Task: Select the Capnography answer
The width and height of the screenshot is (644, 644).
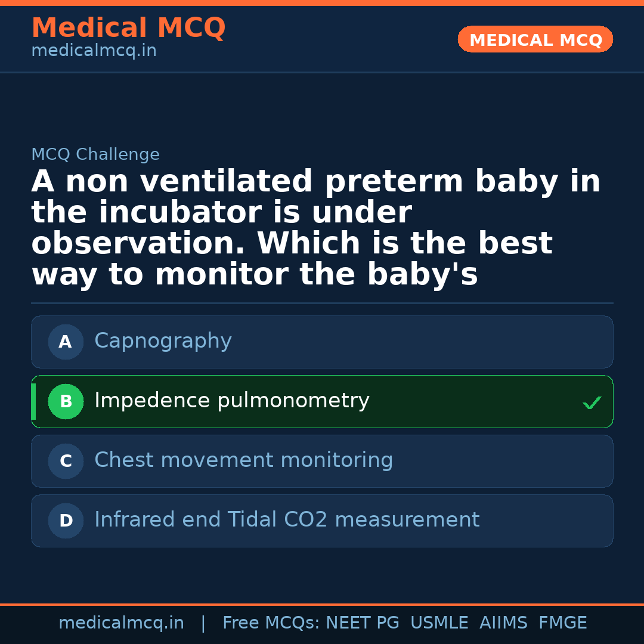Action: [163, 341]
